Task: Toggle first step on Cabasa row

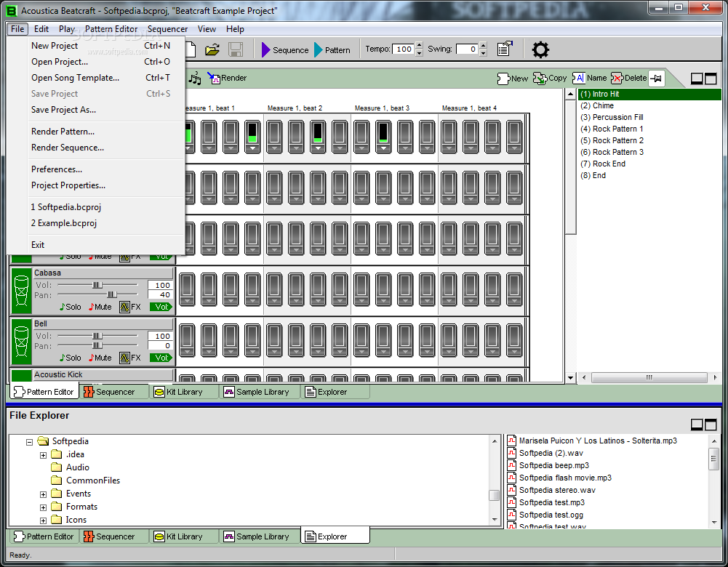Action: coord(187,289)
